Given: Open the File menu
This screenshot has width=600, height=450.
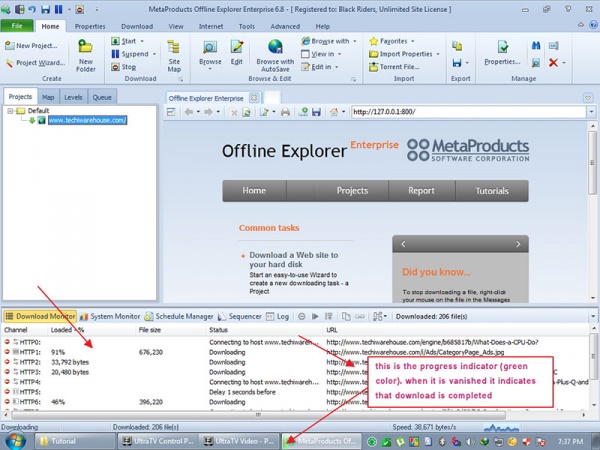Looking at the screenshot, I should [x=16, y=26].
